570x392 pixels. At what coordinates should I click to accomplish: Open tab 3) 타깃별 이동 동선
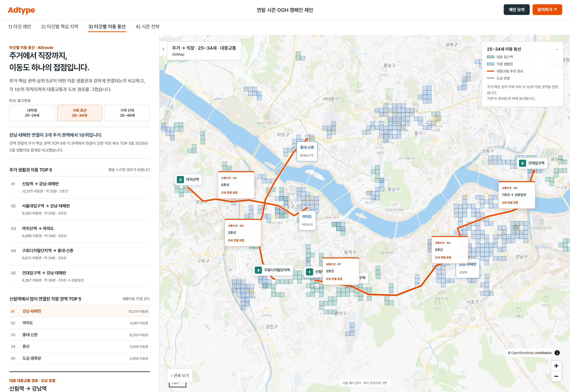pos(107,27)
